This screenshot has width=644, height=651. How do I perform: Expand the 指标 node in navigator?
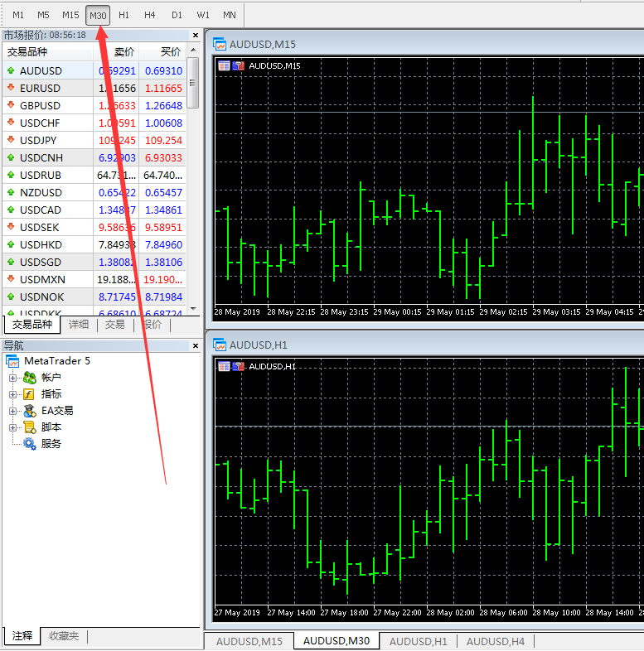[x=13, y=394]
